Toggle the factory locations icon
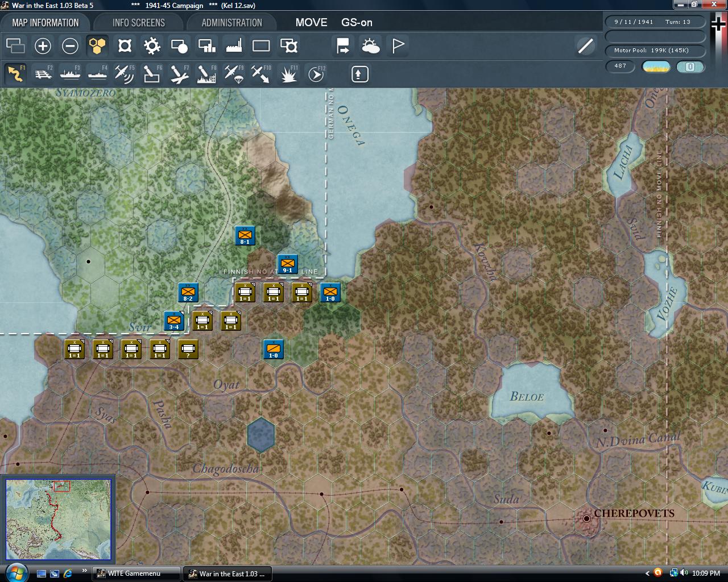The image size is (728, 582). pos(234,46)
